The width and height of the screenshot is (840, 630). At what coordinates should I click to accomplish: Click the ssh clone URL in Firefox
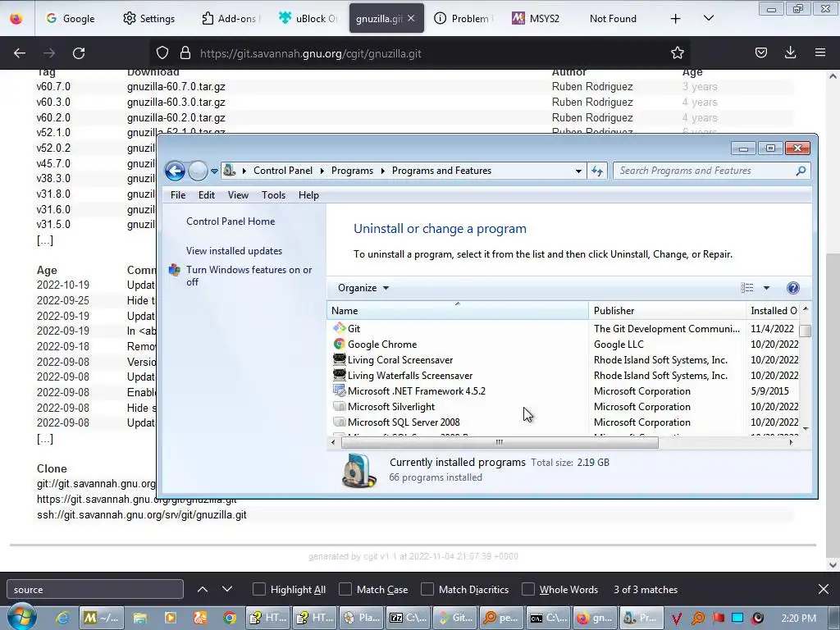[141, 515]
